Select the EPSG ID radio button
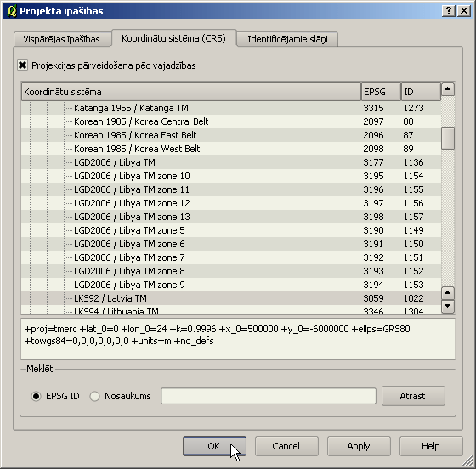Screen dimensions: 476x469 [36, 396]
